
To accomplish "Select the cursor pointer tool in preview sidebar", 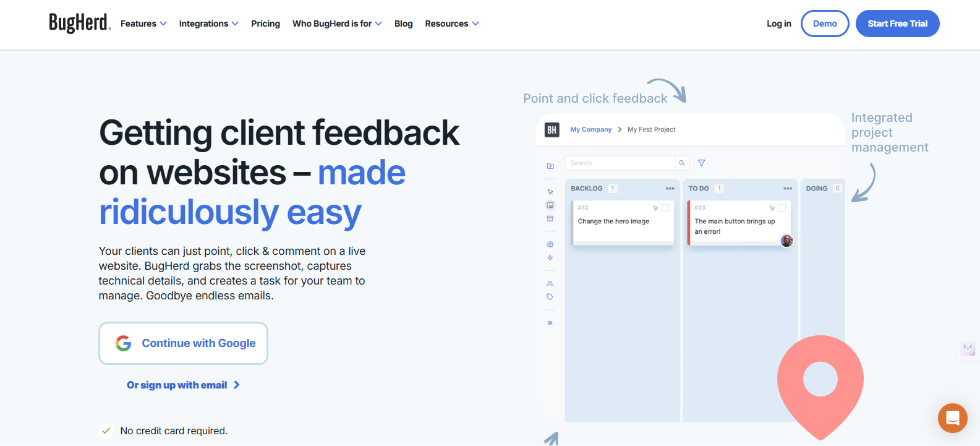I will pyautogui.click(x=550, y=192).
